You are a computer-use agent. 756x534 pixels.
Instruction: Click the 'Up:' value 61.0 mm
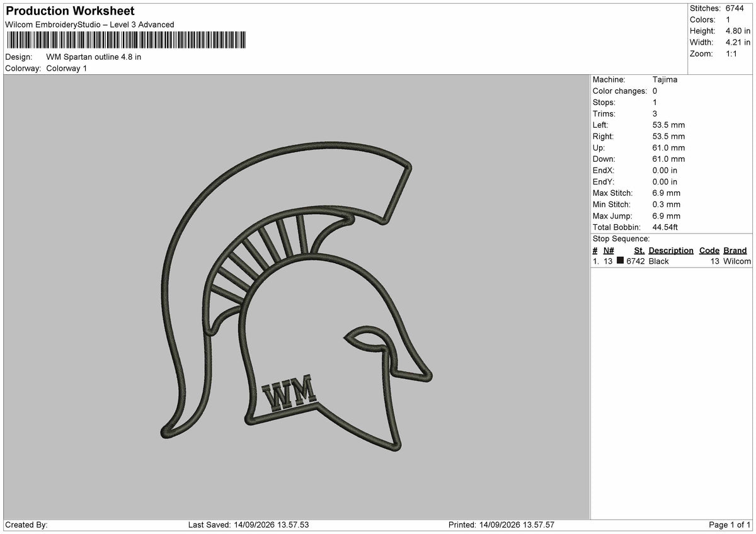[669, 147]
